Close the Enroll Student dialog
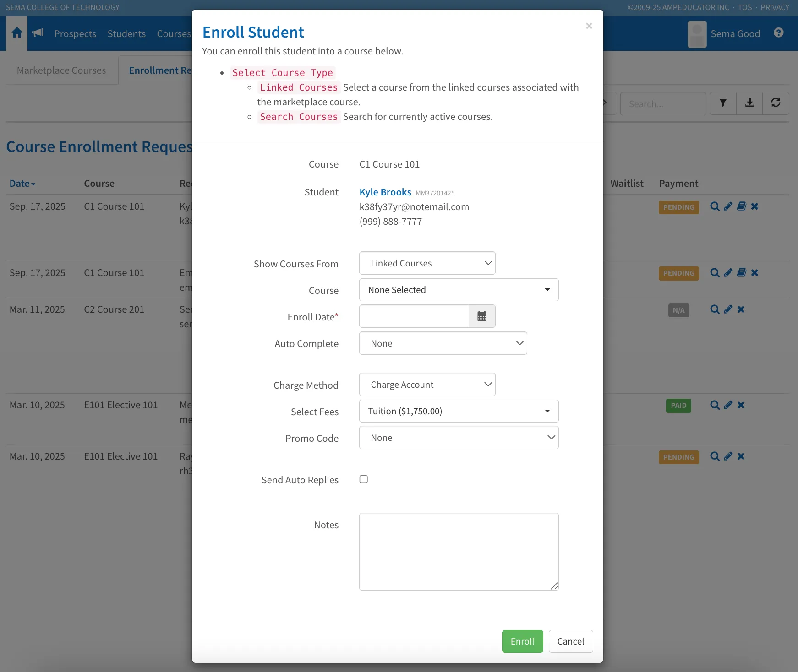The image size is (798, 672). tap(589, 26)
